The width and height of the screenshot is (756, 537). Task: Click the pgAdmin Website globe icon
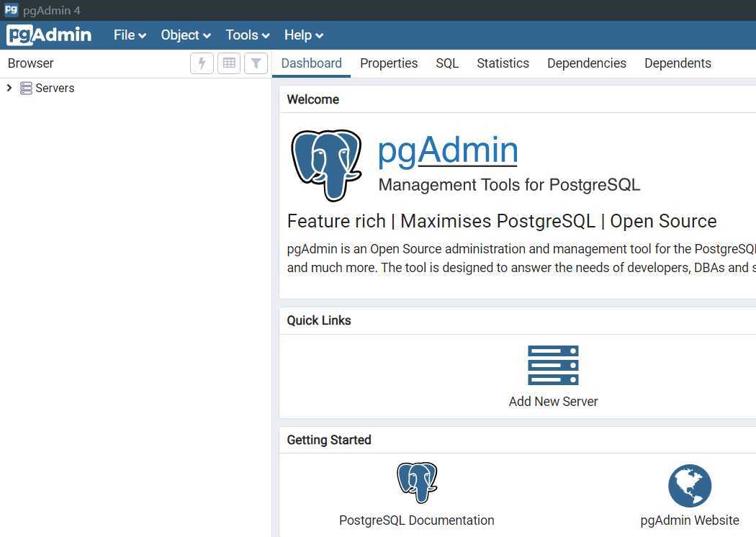tap(690, 485)
